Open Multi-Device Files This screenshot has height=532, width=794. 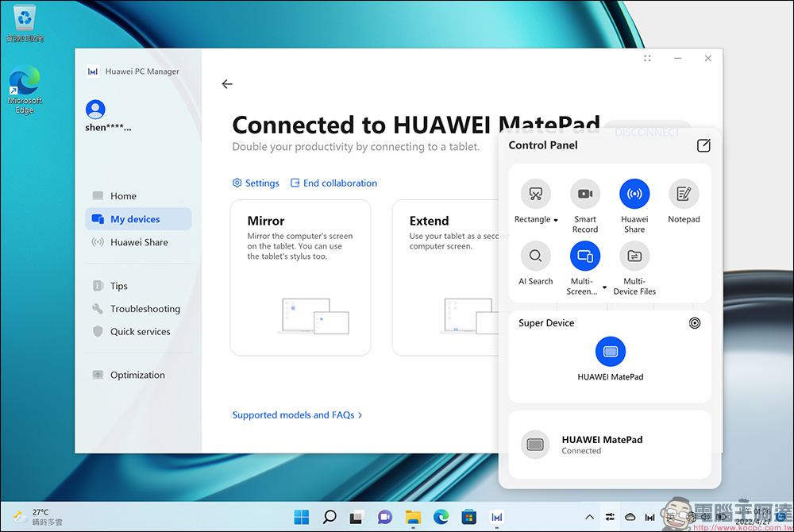(634, 256)
